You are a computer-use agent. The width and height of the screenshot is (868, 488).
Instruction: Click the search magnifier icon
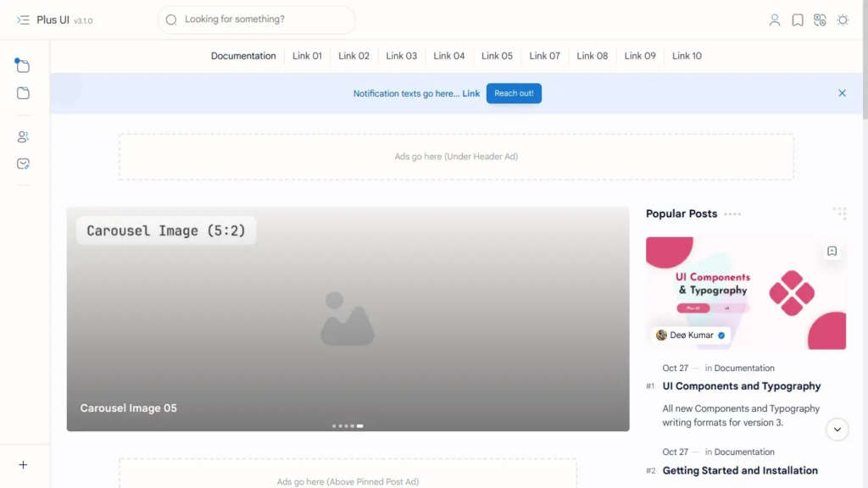[x=170, y=19]
